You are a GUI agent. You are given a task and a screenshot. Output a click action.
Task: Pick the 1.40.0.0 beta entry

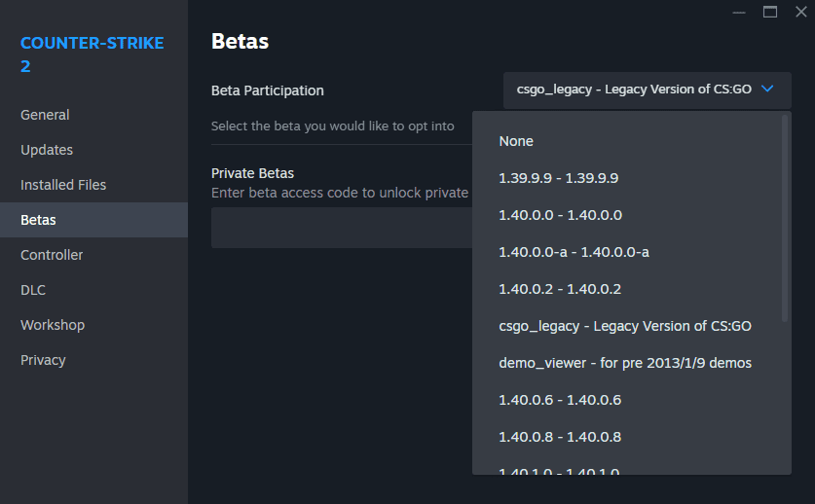click(560, 215)
